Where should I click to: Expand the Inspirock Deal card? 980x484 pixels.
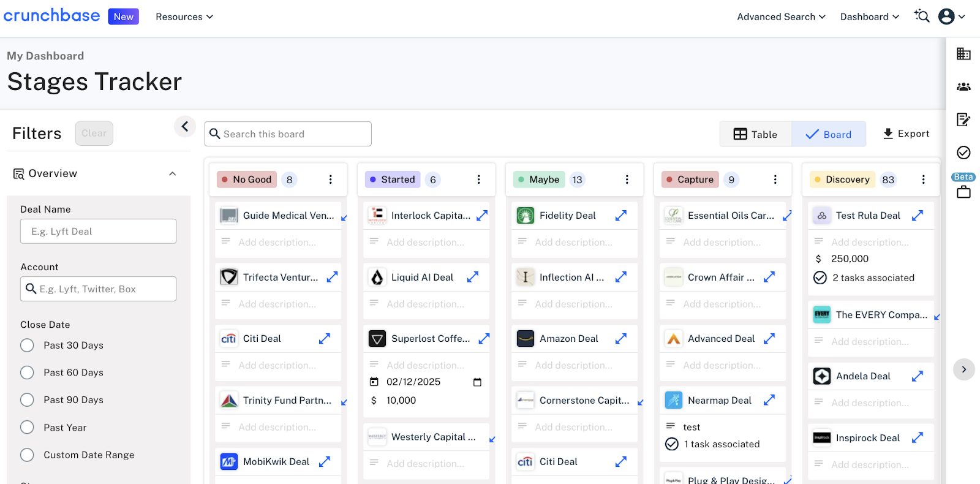pos(917,438)
